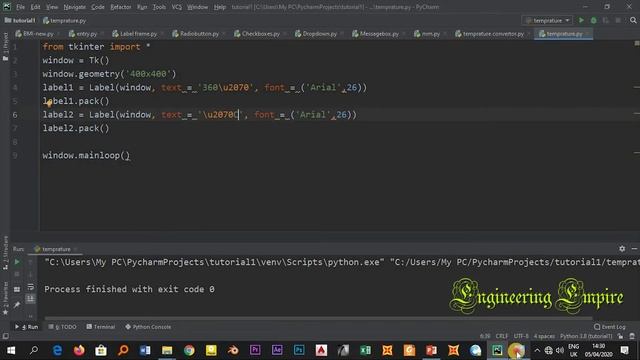
Task: Click on window.mainloop() code line
Action: point(86,156)
